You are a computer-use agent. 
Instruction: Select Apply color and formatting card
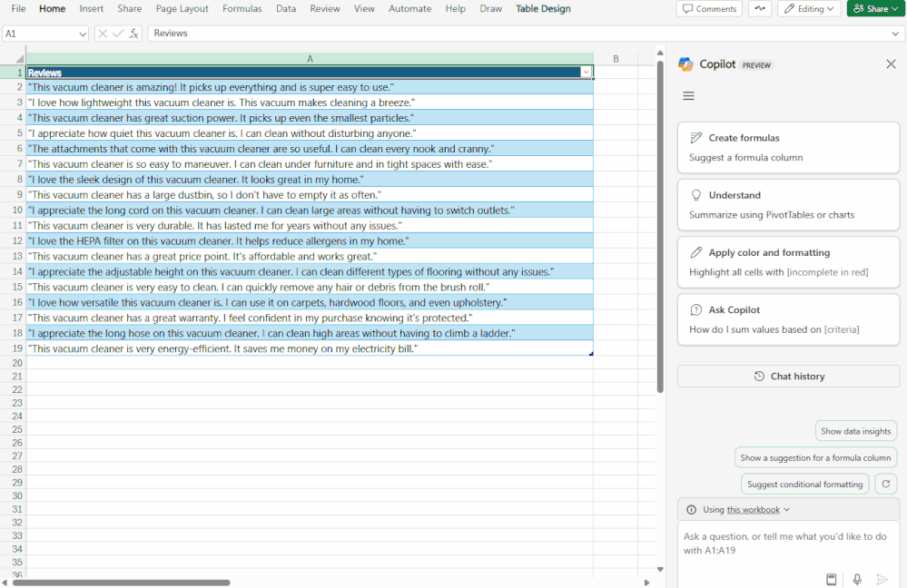tap(788, 262)
